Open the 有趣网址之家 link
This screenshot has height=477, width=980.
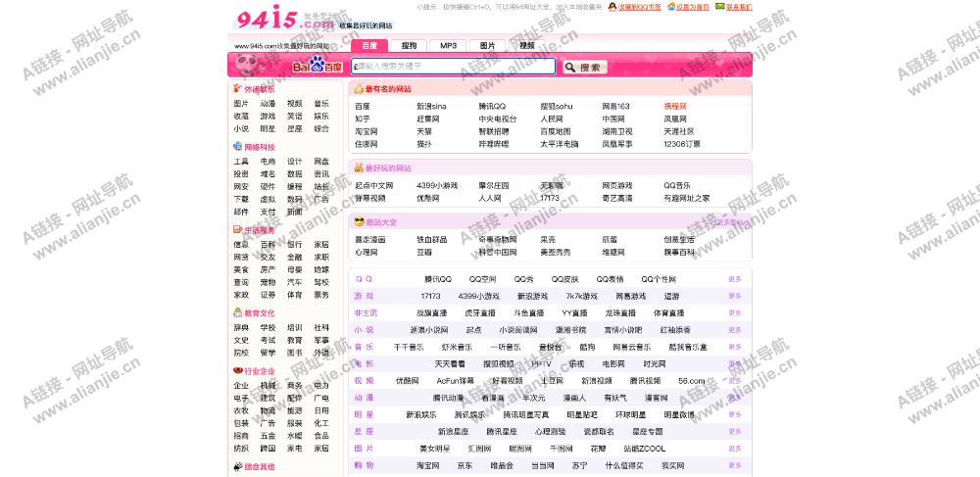[686, 198]
